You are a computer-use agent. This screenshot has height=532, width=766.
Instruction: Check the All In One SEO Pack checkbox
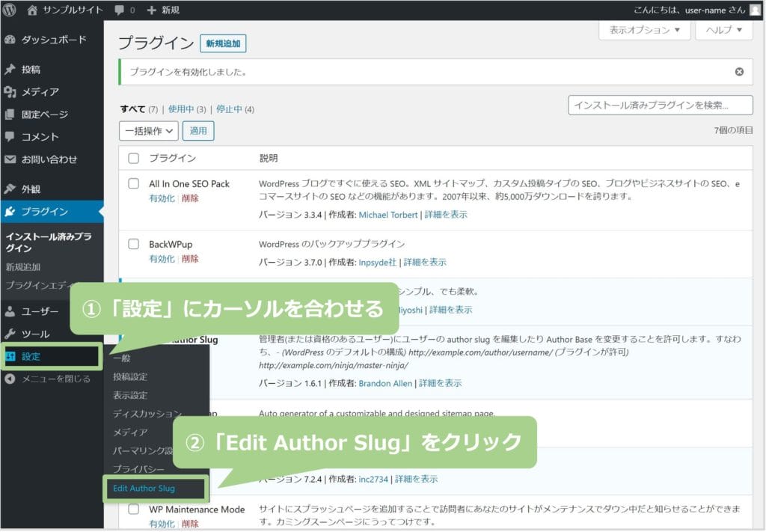(134, 183)
